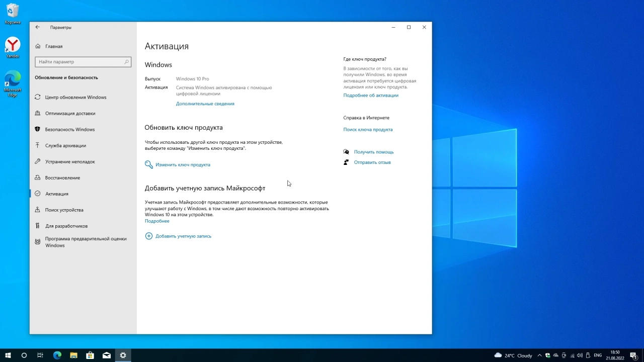Click the Meet Now tray icon
Image resolution: width=644 pixels, height=362 pixels.
(x=564, y=355)
